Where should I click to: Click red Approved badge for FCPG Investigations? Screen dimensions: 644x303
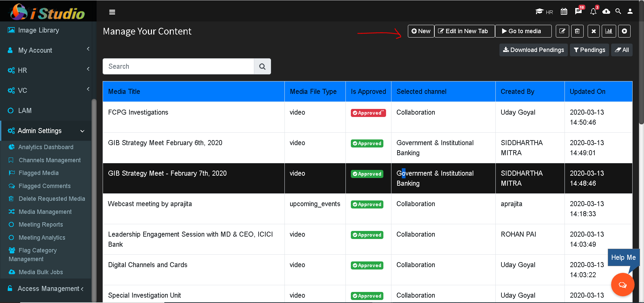tap(368, 113)
